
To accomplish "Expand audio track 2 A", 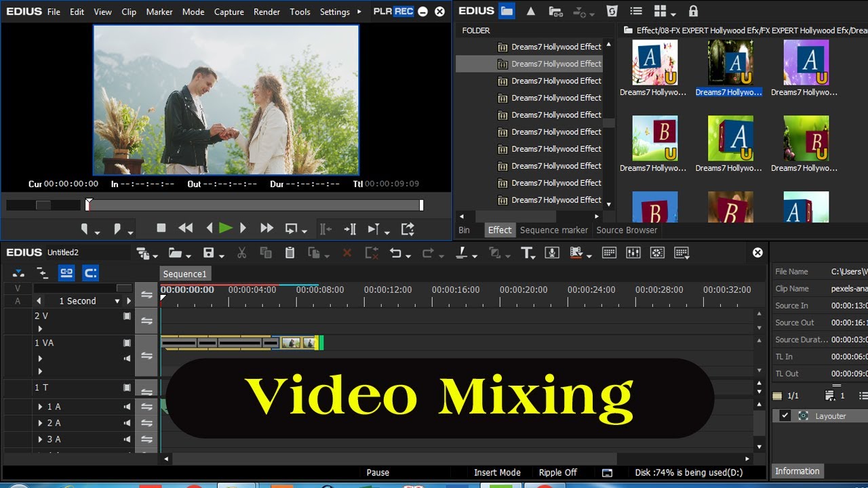I will [x=40, y=423].
